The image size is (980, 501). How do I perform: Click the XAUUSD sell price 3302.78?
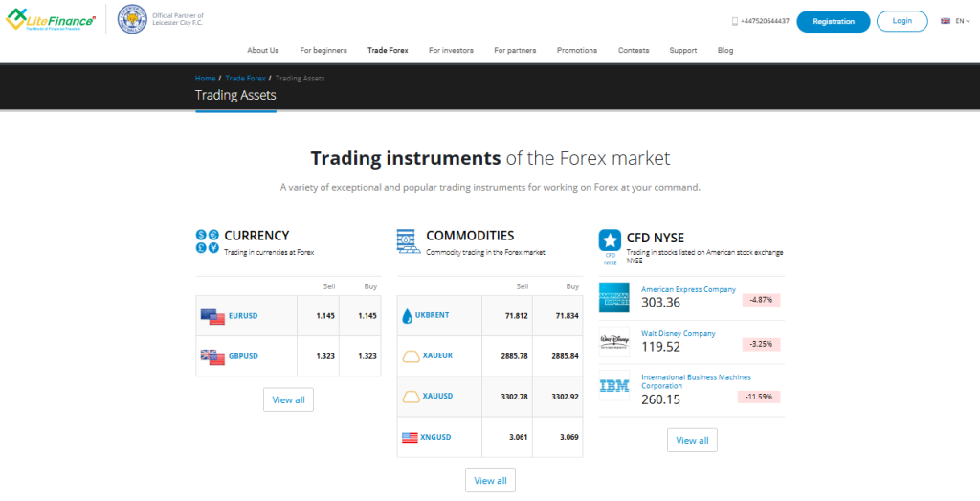514,397
